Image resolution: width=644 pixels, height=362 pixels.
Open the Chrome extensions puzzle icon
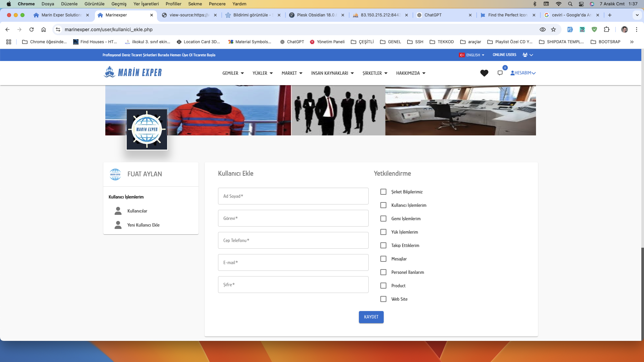click(x=606, y=29)
